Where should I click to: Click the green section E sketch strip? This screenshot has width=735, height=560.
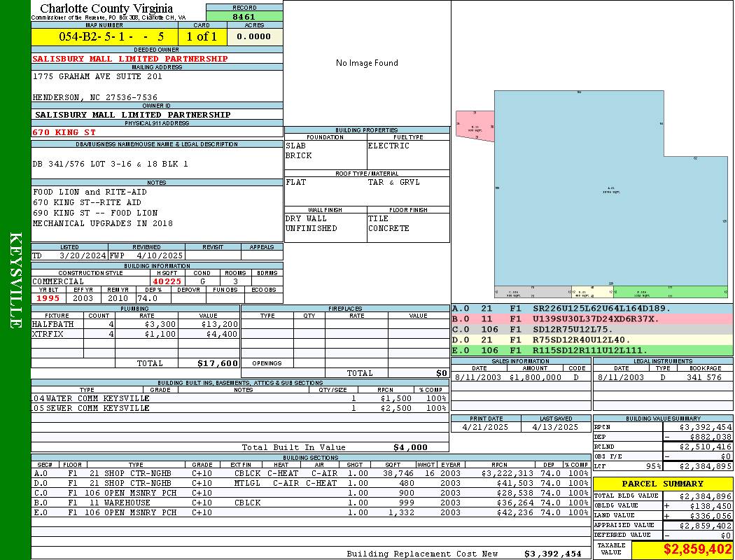click(671, 292)
